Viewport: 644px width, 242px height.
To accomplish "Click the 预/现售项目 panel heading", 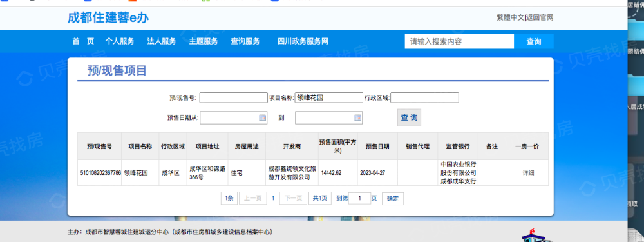I will click(x=117, y=71).
